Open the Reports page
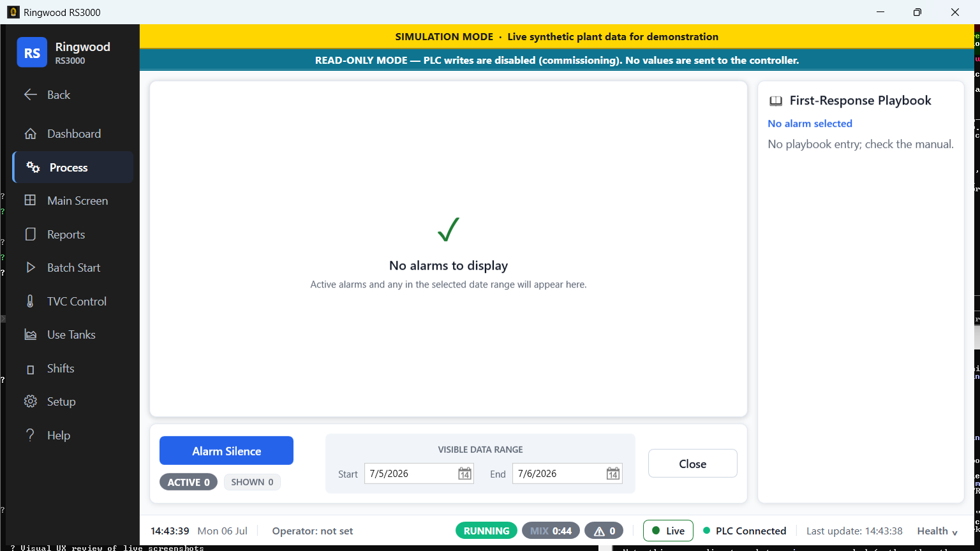The image size is (980, 551). pyautogui.click(x=73, y=234)
